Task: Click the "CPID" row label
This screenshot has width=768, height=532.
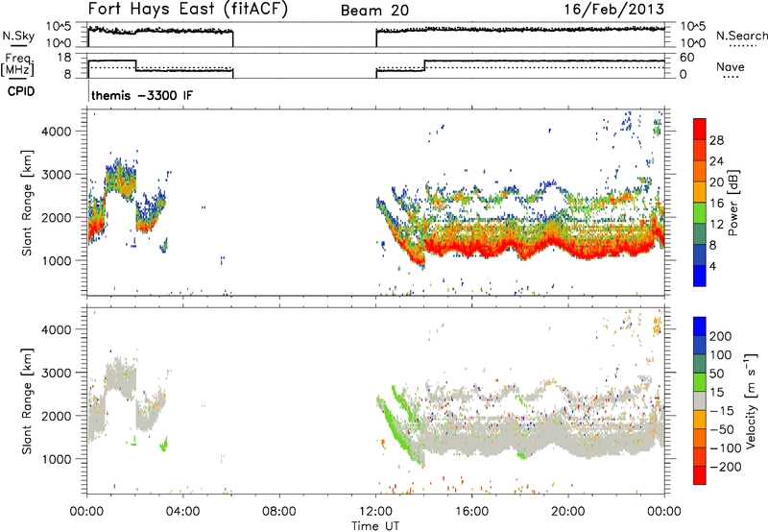Action: coord(21,91)
